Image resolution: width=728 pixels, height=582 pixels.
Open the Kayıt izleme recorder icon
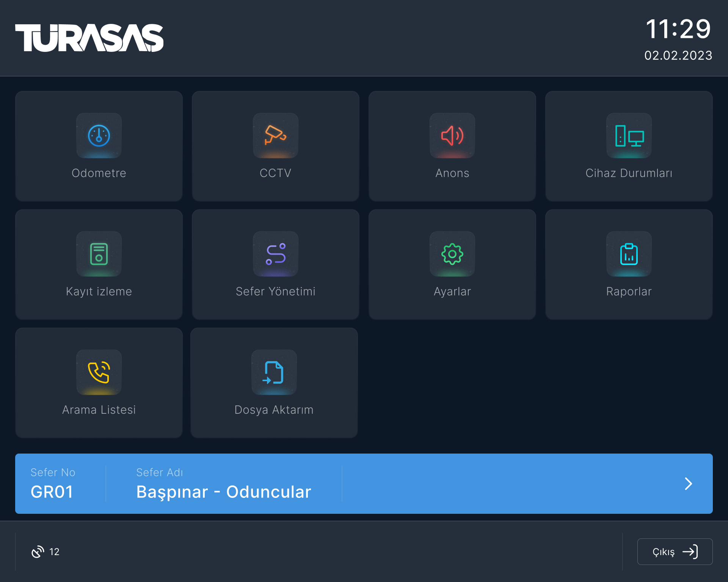99,254
